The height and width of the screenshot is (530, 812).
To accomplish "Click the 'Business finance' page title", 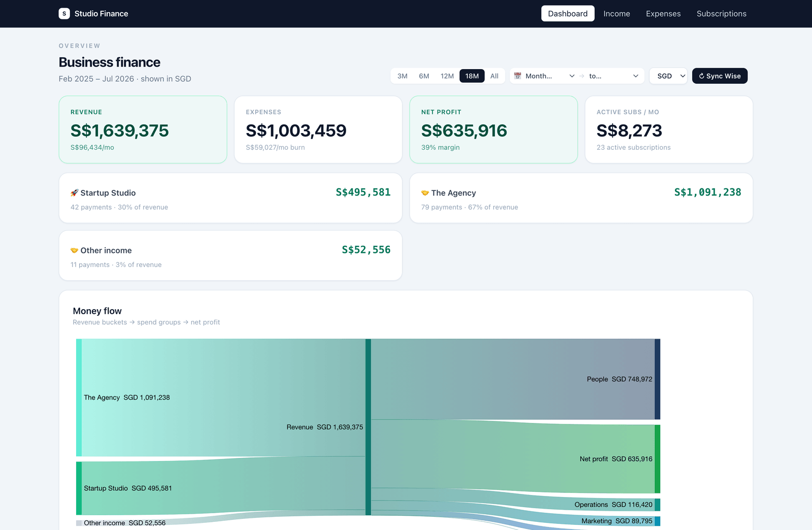I will pos(110,62).
